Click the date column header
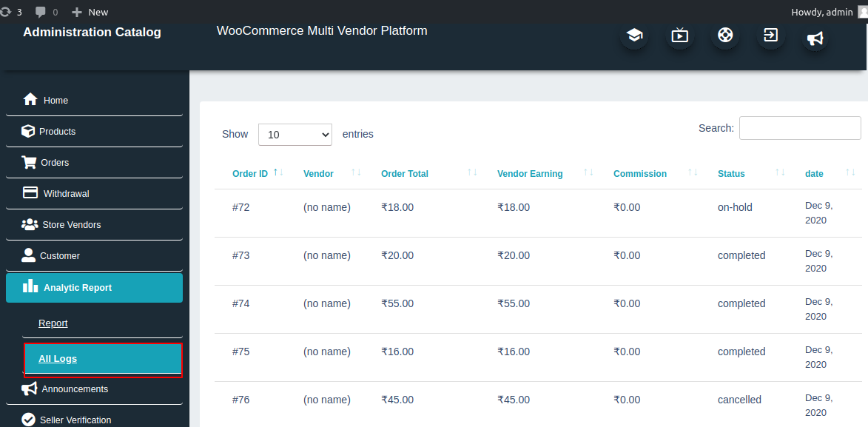The height and width of the screenshot is (427, 868). (814, 174)
